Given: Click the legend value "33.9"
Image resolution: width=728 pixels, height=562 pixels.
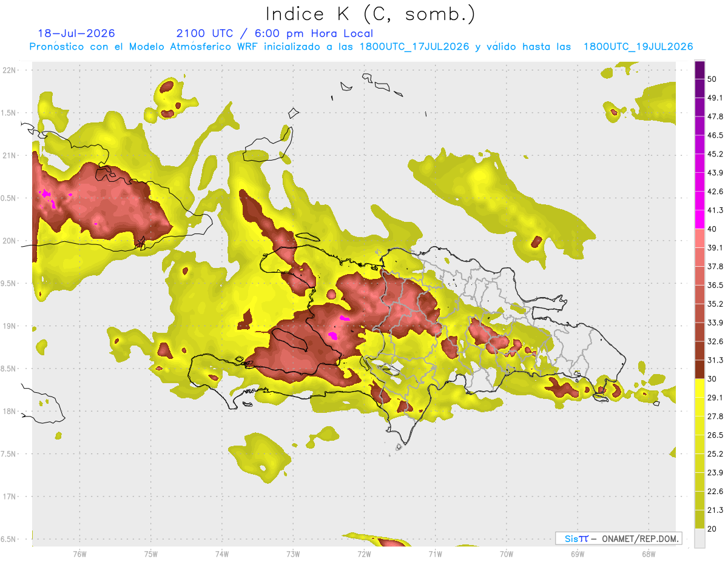Looking at the screenshot, I should point(715,323).
